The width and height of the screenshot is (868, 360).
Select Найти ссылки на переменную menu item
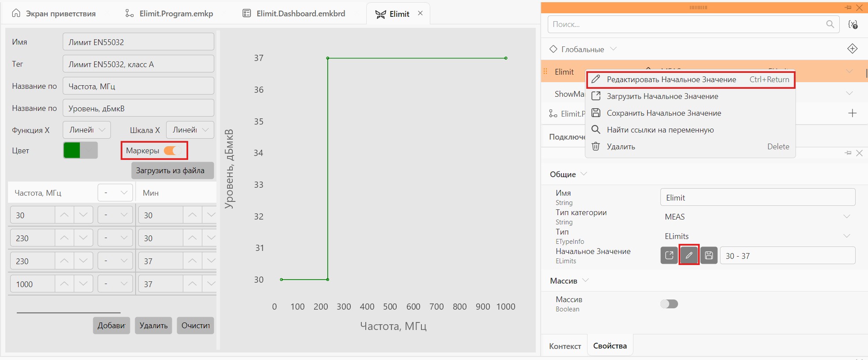pos(690,130)
